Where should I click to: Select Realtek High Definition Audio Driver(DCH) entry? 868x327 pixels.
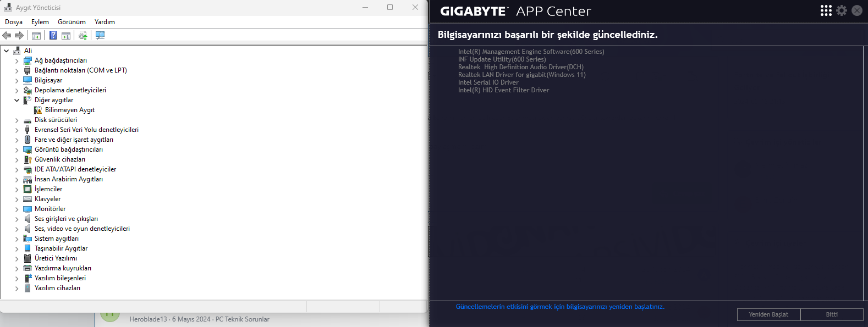coord(521,67)
